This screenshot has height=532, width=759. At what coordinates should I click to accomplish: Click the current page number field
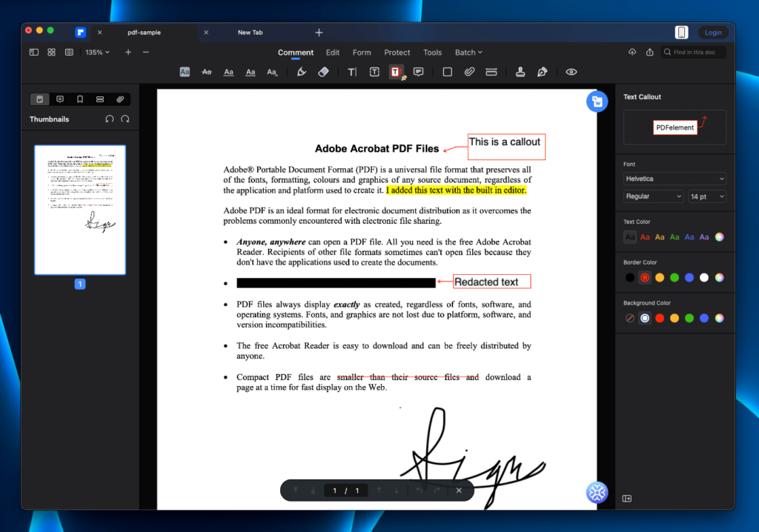coord(334,491)
